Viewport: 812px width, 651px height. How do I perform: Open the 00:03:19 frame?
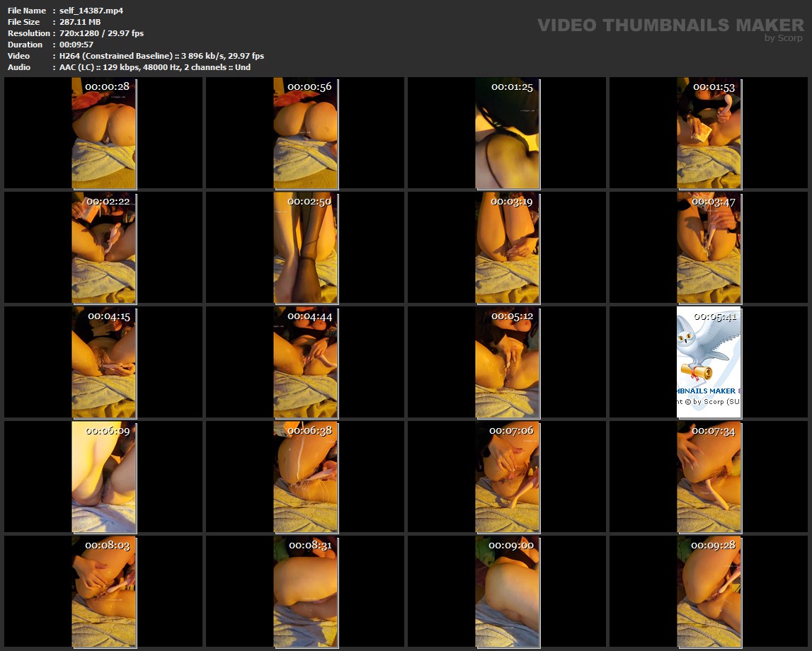(507, 248)
